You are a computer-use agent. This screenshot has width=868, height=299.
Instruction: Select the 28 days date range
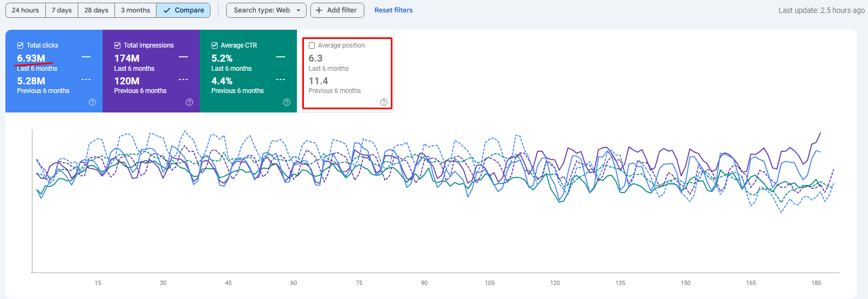pos(96,10)
